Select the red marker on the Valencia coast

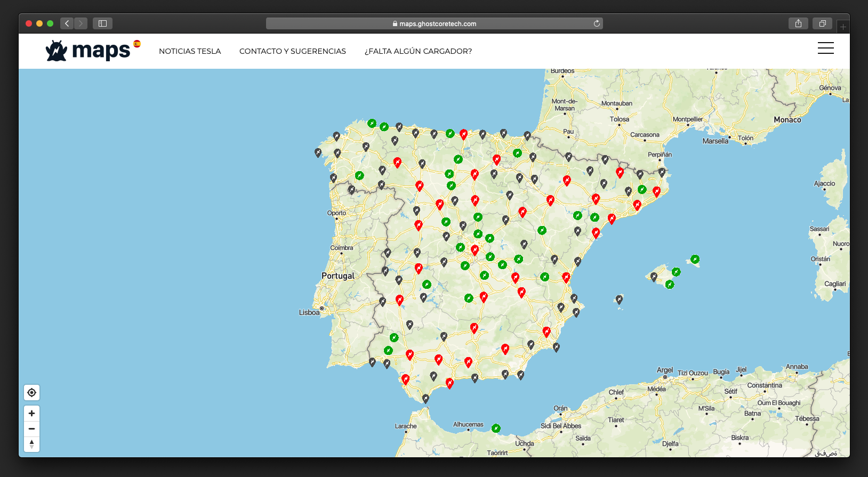point(566,278)
